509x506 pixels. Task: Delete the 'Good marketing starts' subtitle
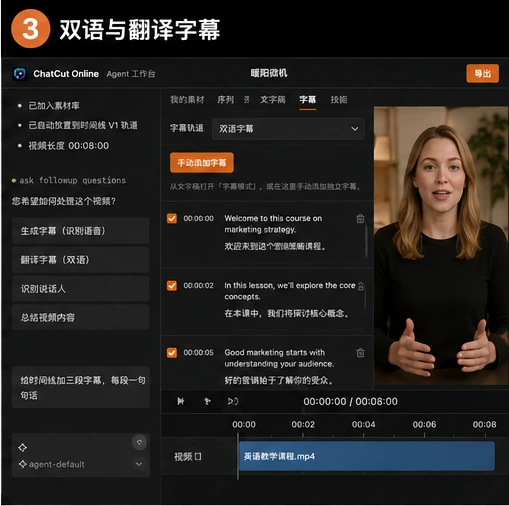coord(360,353)
